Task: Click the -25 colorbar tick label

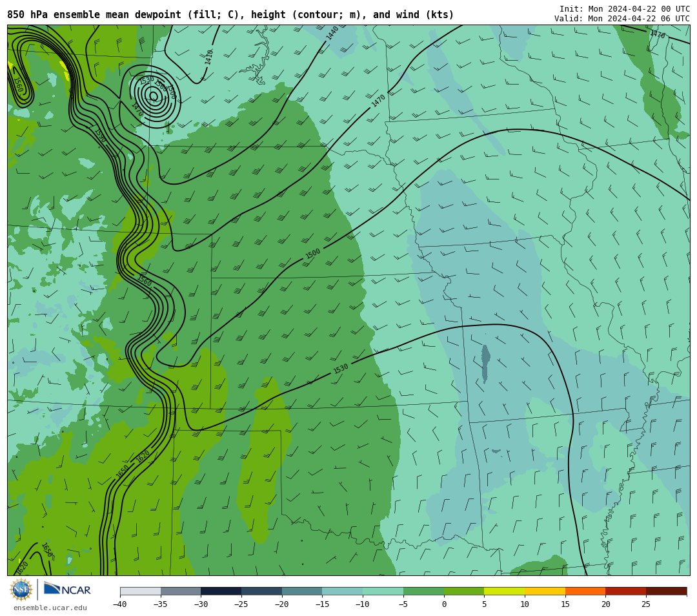Action: tap(241, 604)
